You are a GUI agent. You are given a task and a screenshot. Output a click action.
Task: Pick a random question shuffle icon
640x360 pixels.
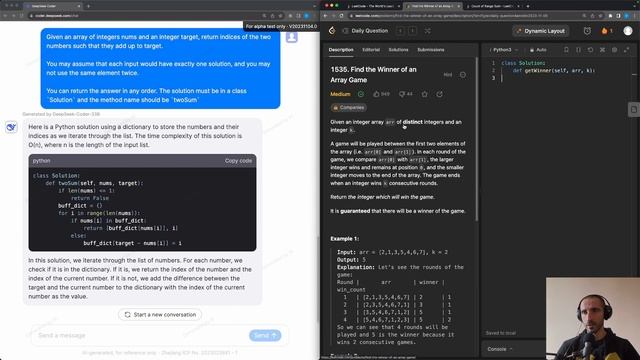[427, 31]
